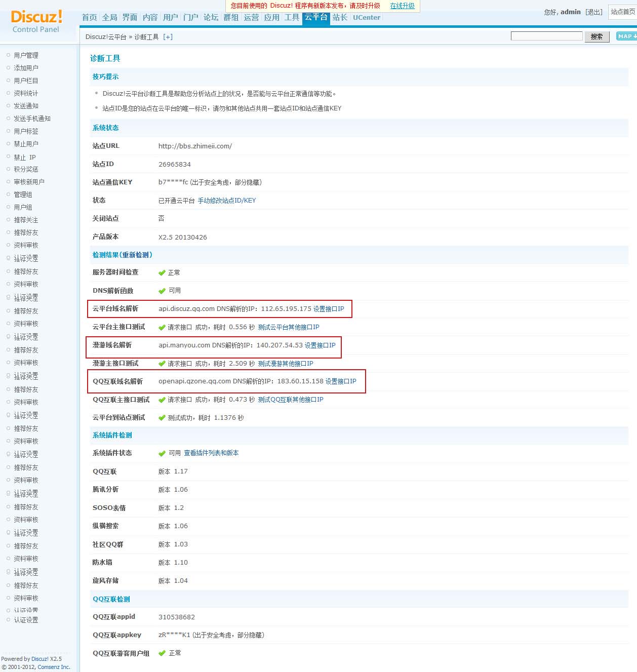Click 测试云平台其他接口IP link

point(289,327)
